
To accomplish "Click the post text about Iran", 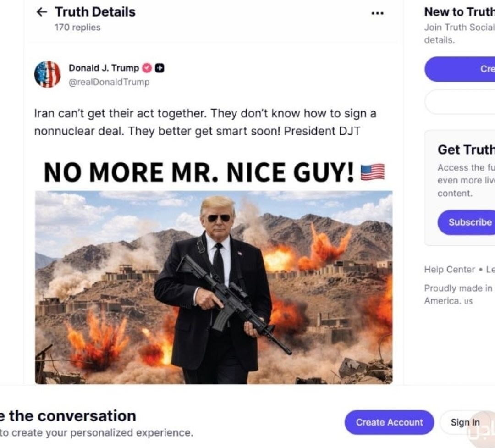I will coord(205,122).
